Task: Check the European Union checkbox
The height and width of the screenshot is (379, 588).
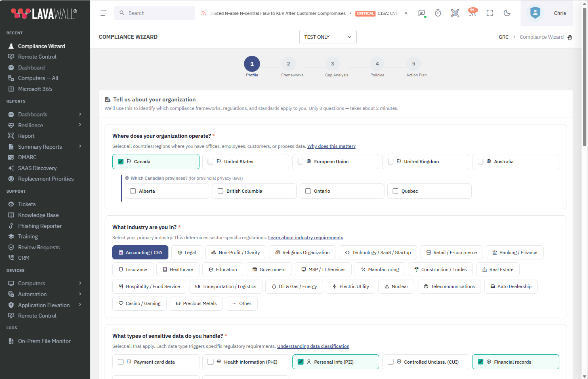Action: 300,162
